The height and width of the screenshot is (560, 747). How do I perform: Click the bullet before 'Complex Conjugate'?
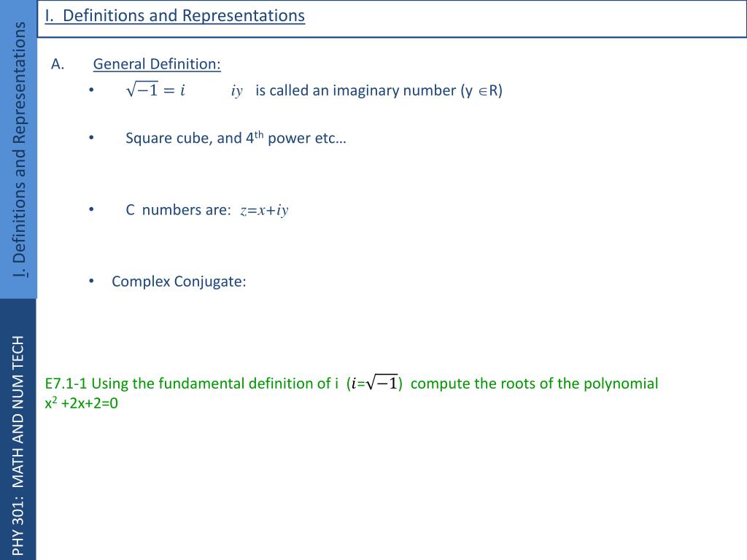coord(91,281)
